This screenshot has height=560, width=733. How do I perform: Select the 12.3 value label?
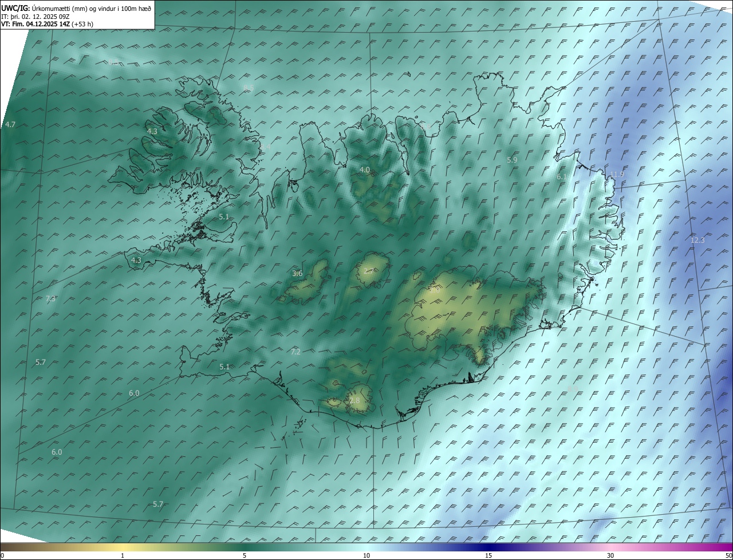[x=697, y=240]
